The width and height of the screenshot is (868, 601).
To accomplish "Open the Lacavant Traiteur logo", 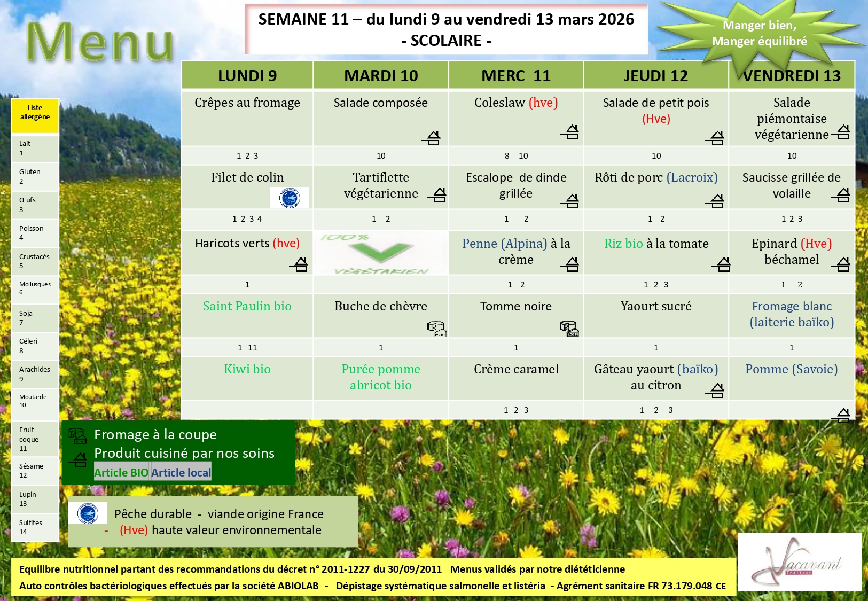I will pos(799,562).
